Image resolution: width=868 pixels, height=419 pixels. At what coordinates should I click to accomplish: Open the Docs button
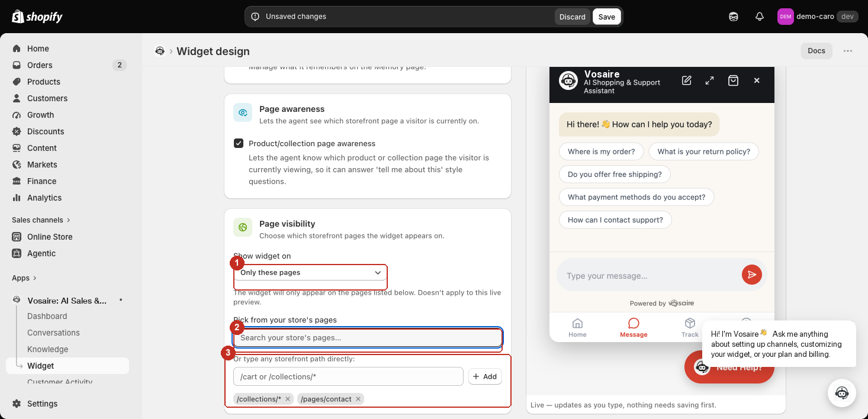tap(816, 51)
